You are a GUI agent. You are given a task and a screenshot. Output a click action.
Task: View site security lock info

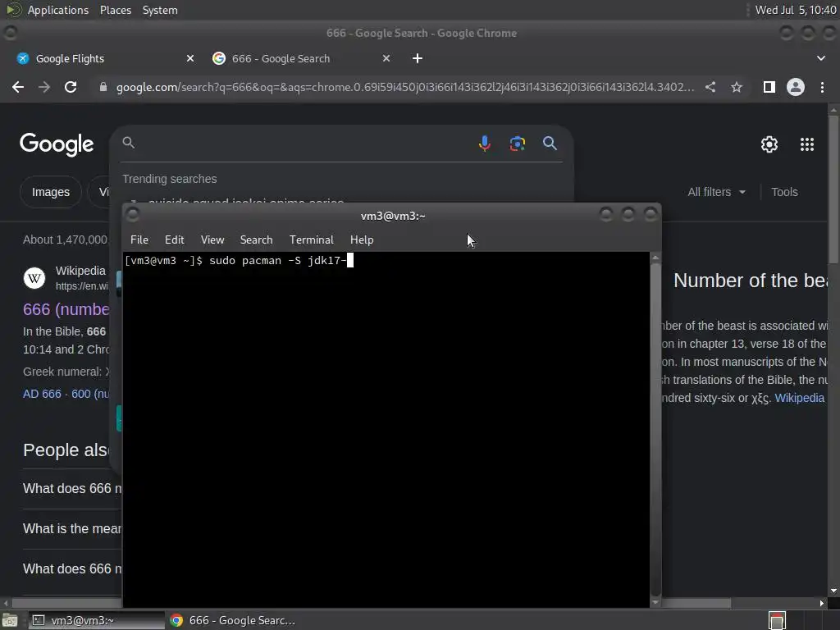[103, 87]
